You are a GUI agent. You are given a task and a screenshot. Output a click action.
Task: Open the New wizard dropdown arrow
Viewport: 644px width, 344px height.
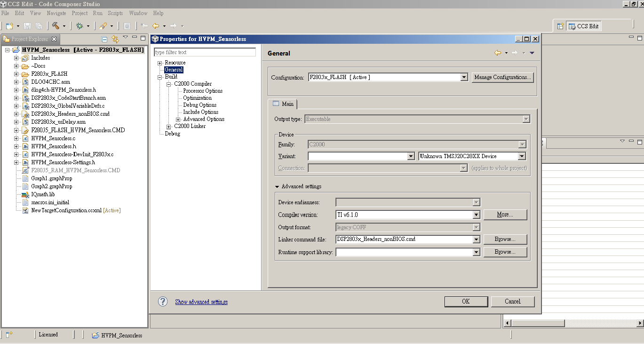tap(18, 26)
